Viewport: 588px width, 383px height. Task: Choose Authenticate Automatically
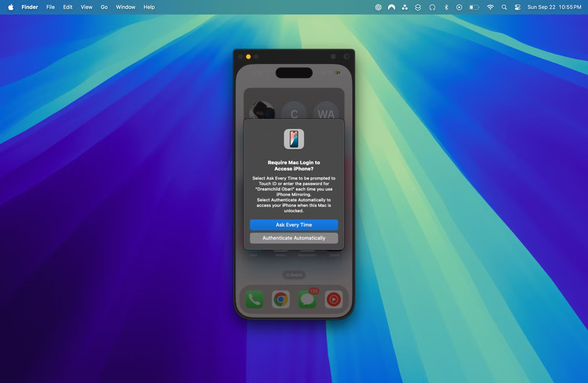(x=294, y=238)
